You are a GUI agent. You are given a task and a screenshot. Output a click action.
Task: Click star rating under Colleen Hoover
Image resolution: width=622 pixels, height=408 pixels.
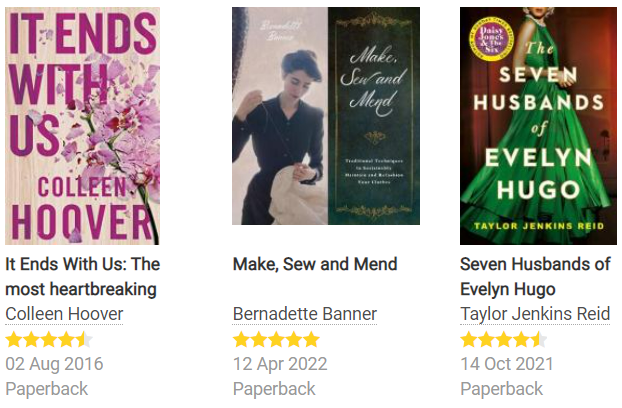click(x=49, y=340)
